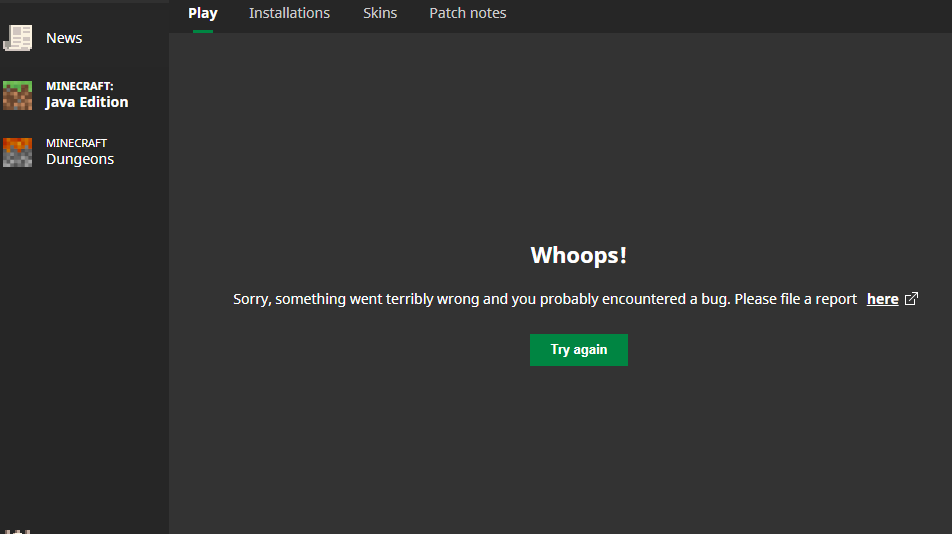
Task: Click the Minecraft Dungeons lava block icon
Action: (x=18, y=152)
